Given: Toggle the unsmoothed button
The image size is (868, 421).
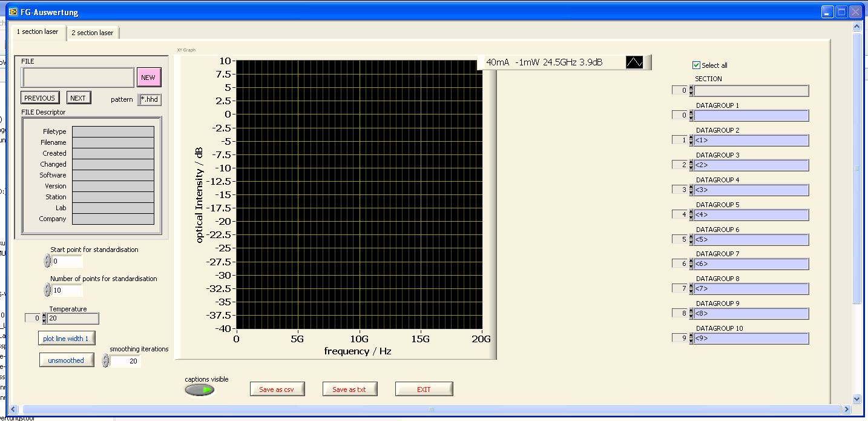Looking at the screenshot, I should coord(67,360).
